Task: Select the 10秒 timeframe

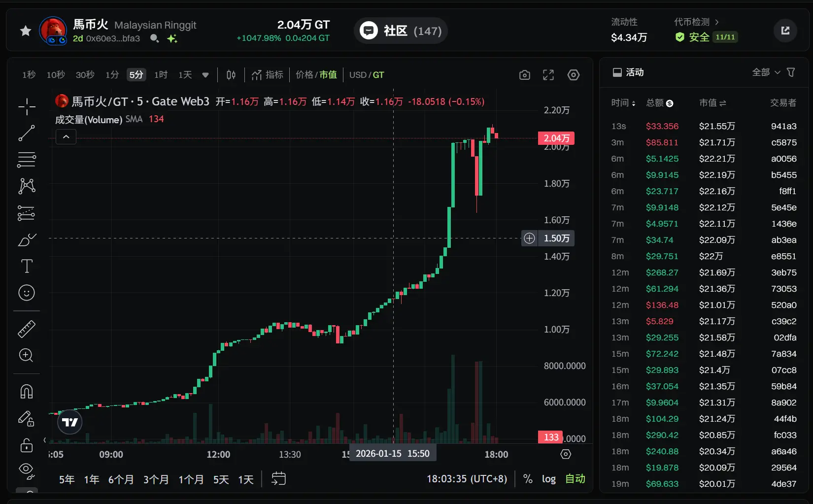Action: pyautogui.click(x=56, y=75)
